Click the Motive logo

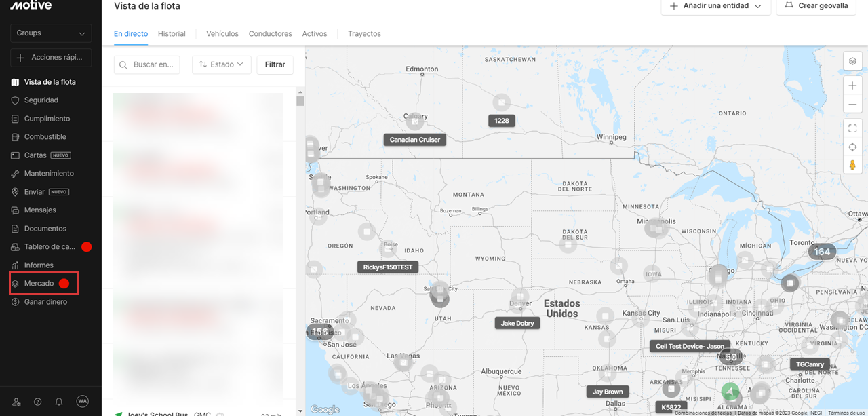(31, 6)
